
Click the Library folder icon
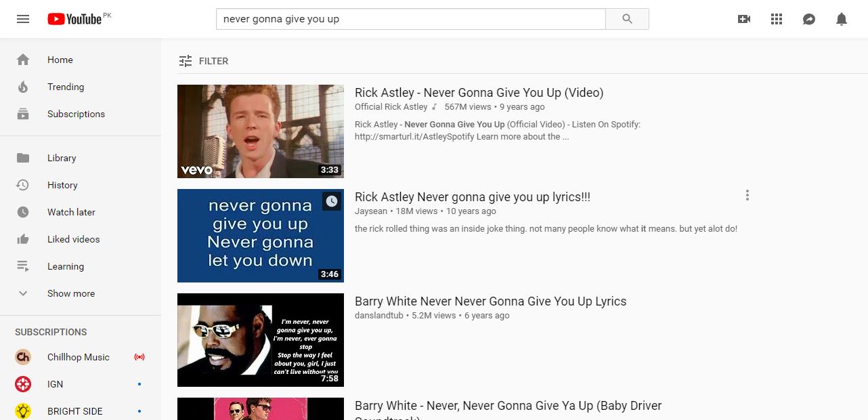[x=23, y=158]
